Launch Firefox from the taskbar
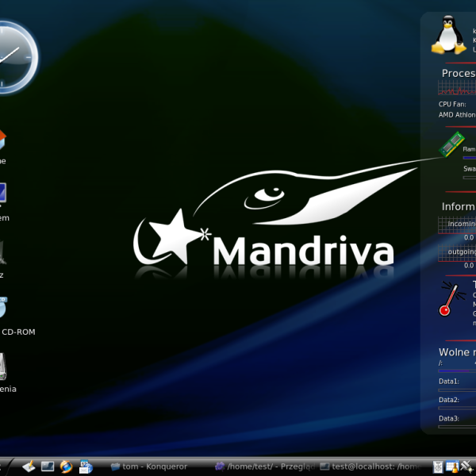476x476 pixels. (x=67, y=466)
